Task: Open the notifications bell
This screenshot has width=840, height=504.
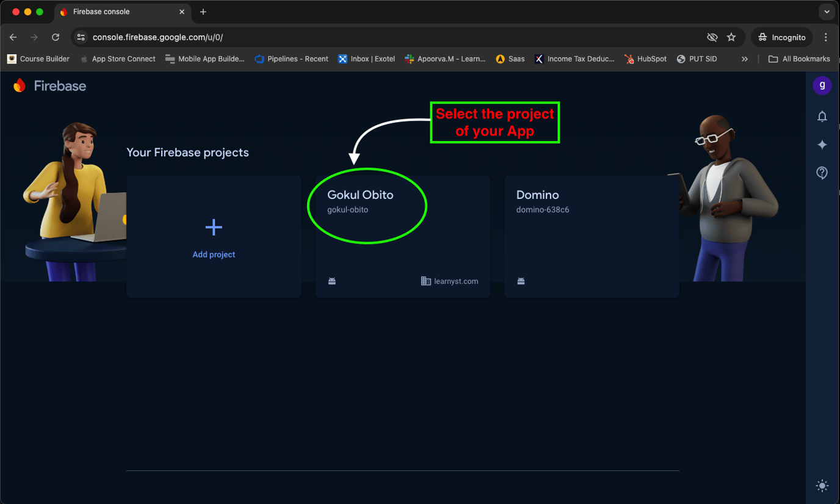Action: pos(822,116)
